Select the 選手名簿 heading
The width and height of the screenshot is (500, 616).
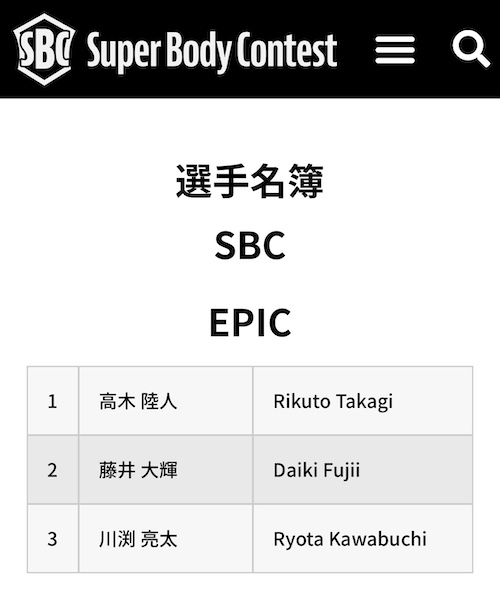click(250, 181)
